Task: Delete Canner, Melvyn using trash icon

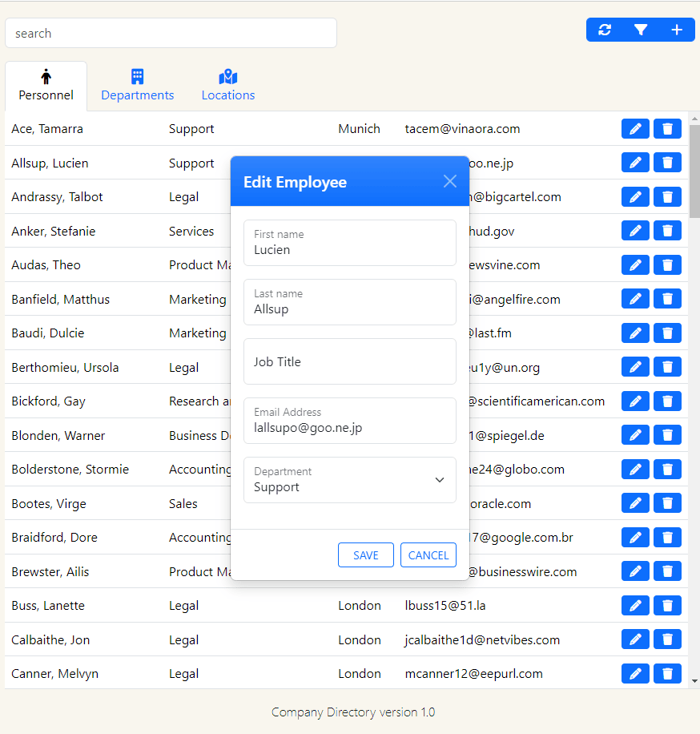Action: tap(667, 673)
